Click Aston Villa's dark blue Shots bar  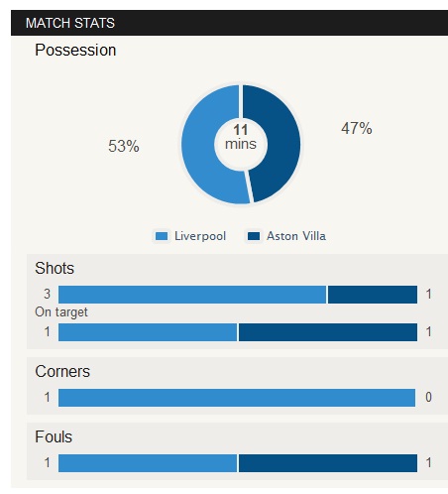pyautogui.click(x=373, y=295)
